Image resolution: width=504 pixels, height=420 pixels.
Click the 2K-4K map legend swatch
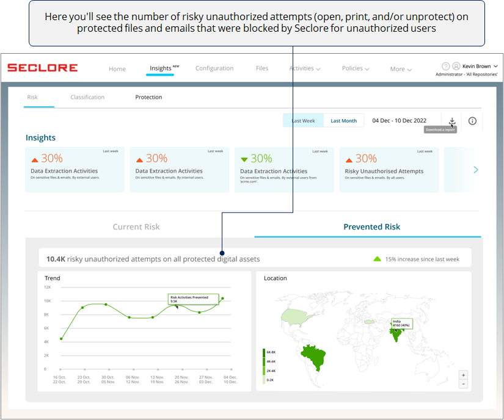264,371
